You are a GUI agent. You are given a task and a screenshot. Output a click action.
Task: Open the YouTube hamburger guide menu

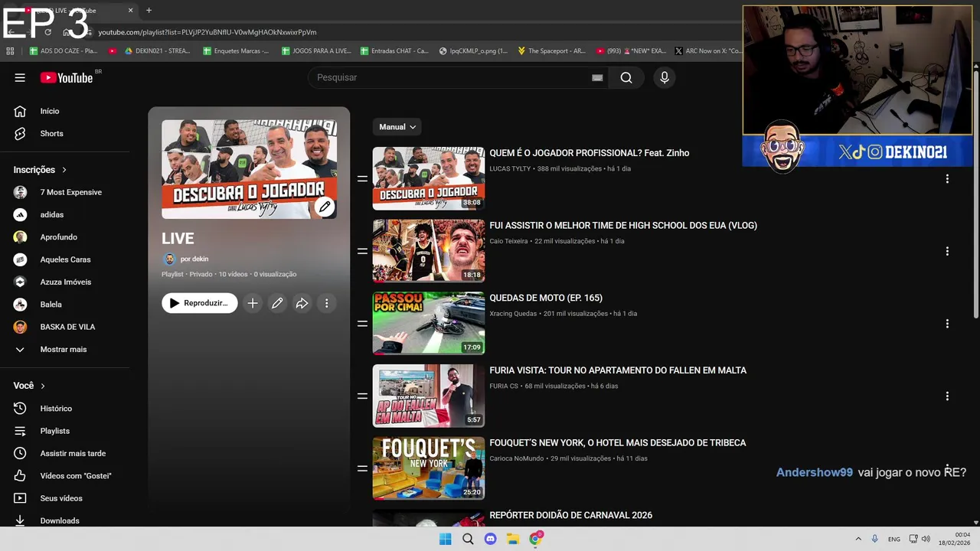(20, 77)
